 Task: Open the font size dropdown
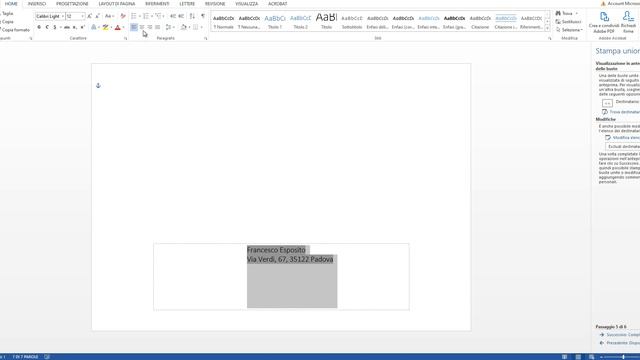click(x=82, y=16)
